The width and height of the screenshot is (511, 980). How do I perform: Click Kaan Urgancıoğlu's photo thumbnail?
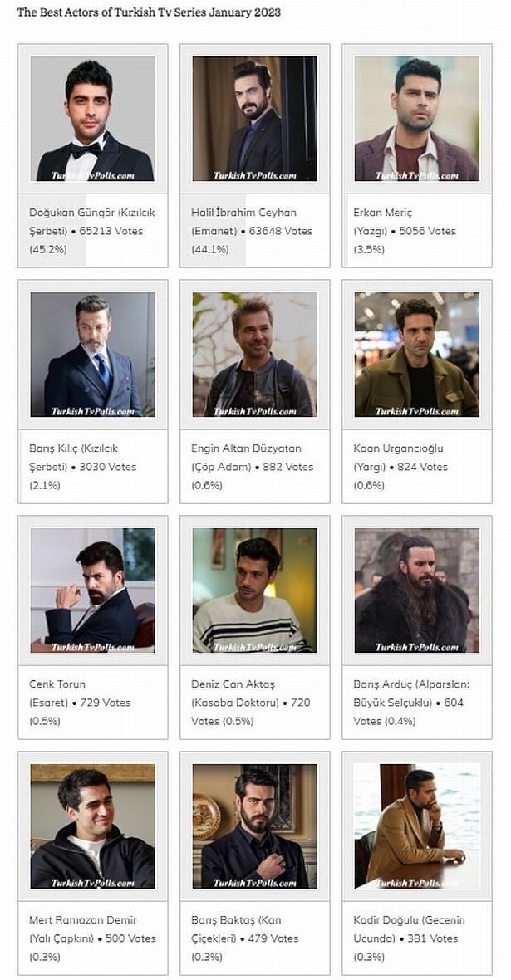point(416,355)
